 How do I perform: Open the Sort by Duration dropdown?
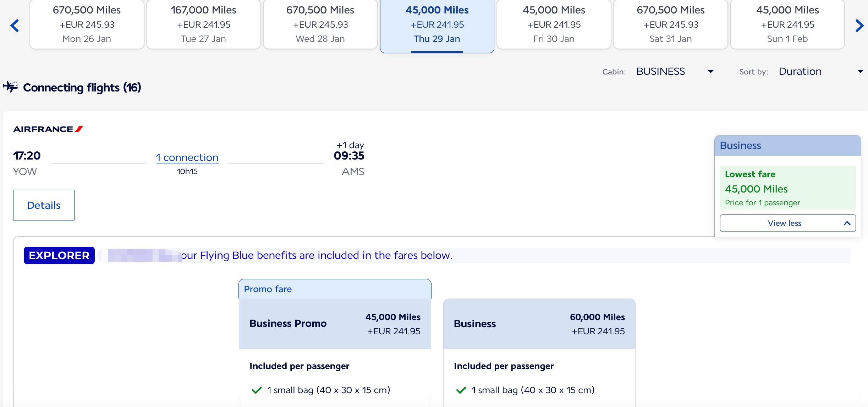click(x=820, y=72)
